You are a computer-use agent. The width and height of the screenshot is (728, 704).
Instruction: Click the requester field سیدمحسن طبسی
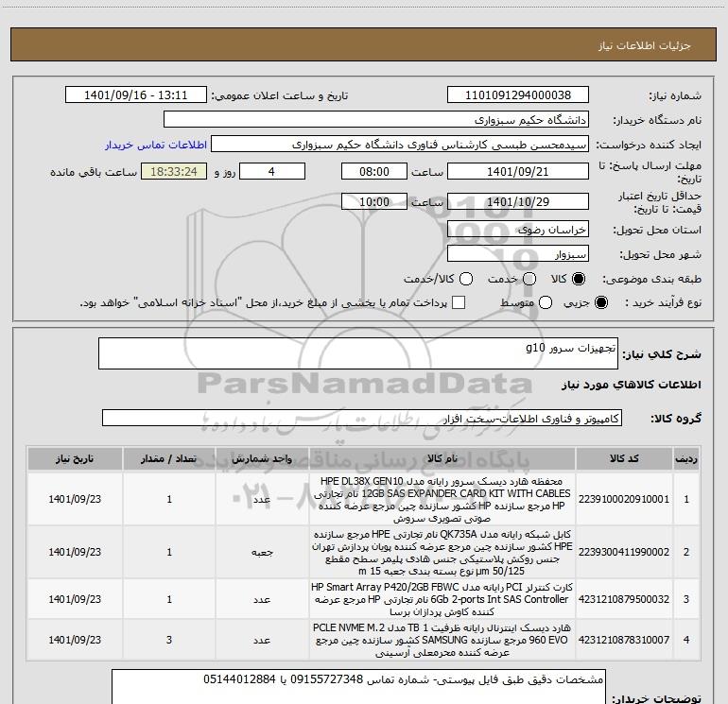click(400, 145)
